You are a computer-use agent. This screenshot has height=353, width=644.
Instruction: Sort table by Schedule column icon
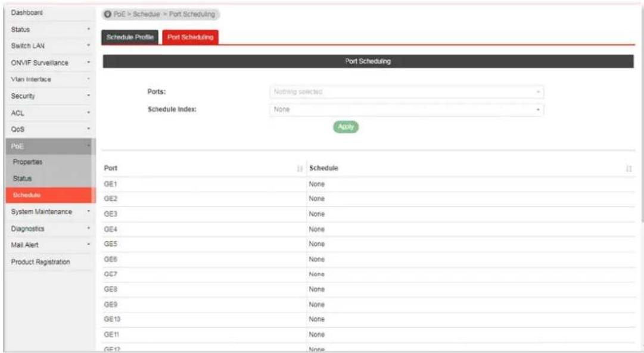coord(629,168)
